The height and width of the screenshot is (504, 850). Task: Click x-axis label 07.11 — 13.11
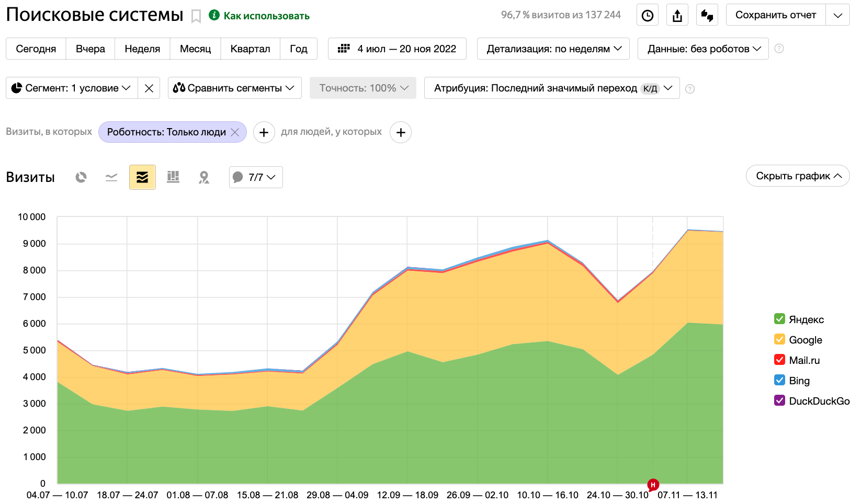point(688,495)
